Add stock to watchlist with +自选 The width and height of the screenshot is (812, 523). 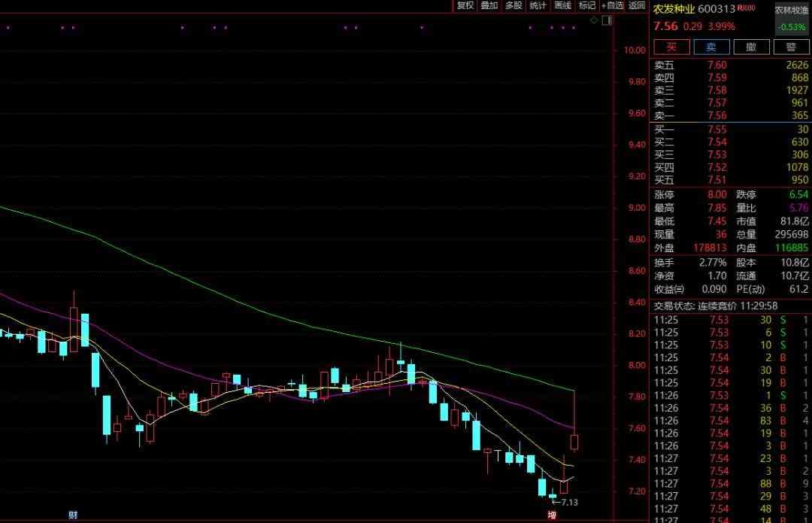(612, 5)
